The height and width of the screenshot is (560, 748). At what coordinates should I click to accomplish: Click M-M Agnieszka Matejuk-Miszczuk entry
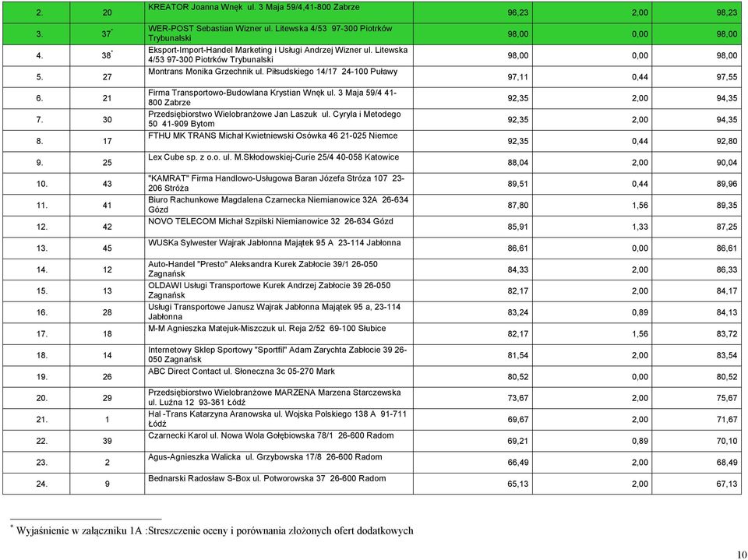[279, 334]
